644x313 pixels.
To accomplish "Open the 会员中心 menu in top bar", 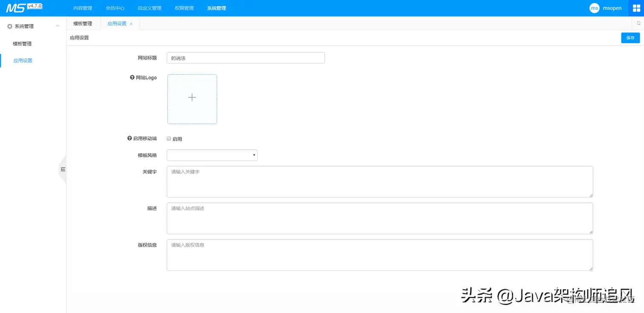I will 115,8.
